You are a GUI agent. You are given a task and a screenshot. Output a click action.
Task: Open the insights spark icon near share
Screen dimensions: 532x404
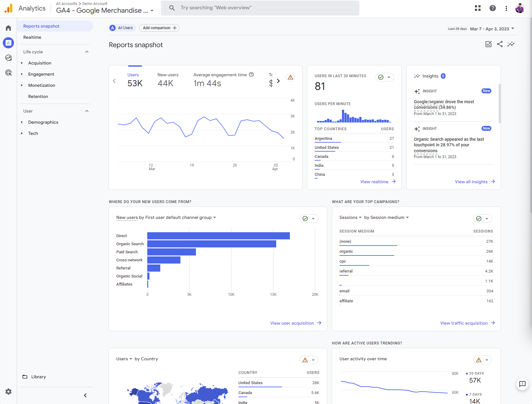(x=511, y=44)
